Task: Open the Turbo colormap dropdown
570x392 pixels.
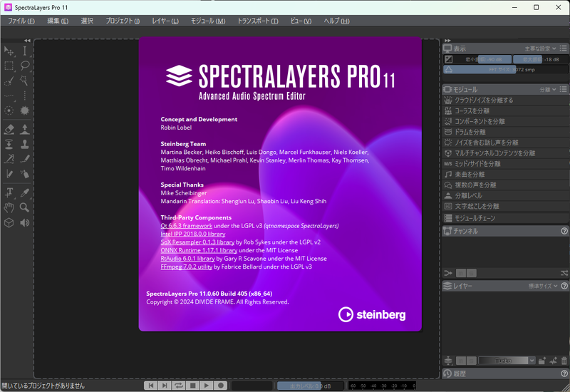Action: click(x=507, y=361)
